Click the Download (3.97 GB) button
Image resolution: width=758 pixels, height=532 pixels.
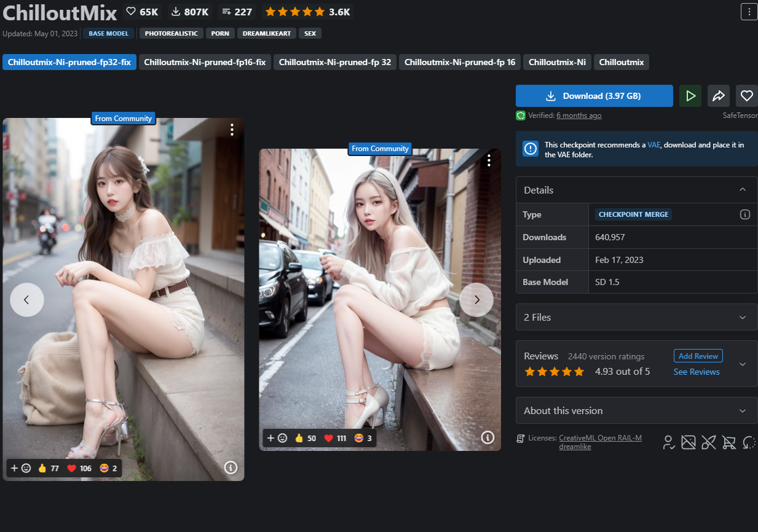594,96
